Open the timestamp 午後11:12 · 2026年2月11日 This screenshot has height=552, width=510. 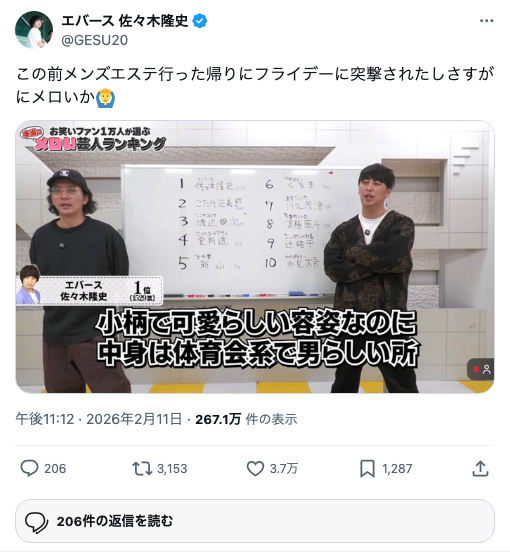pyautogui.click(x=99, y=419)
